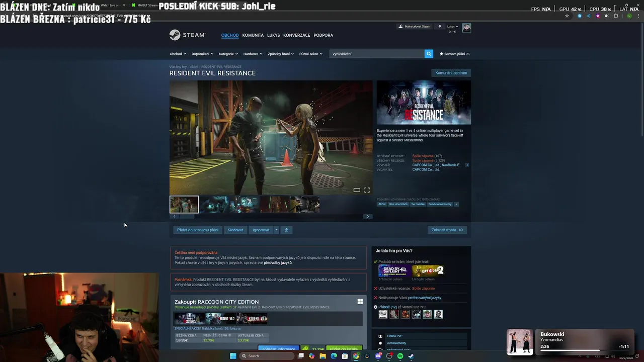The width and height of the screenshot is (644, 362).
Task: Click the share icon next to Ignorovat
Action: pos(286,230)
